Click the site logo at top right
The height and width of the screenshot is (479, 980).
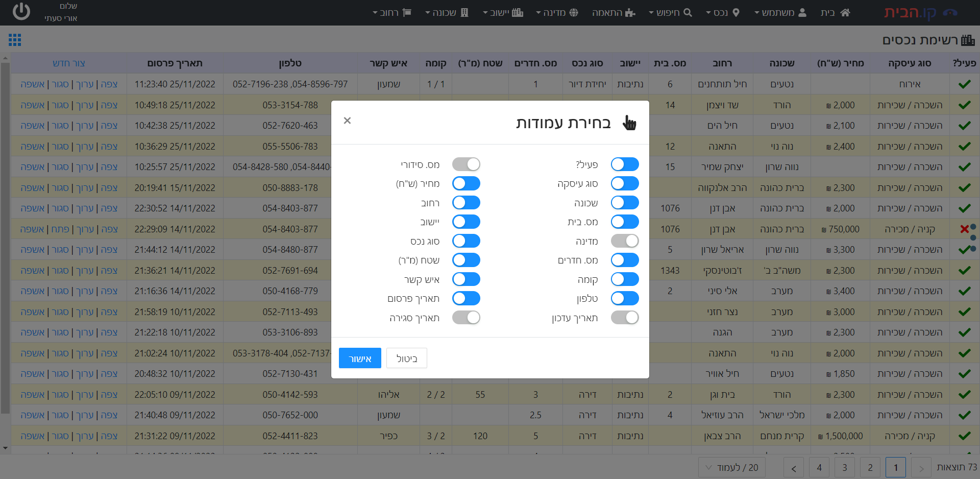point(920,13)
